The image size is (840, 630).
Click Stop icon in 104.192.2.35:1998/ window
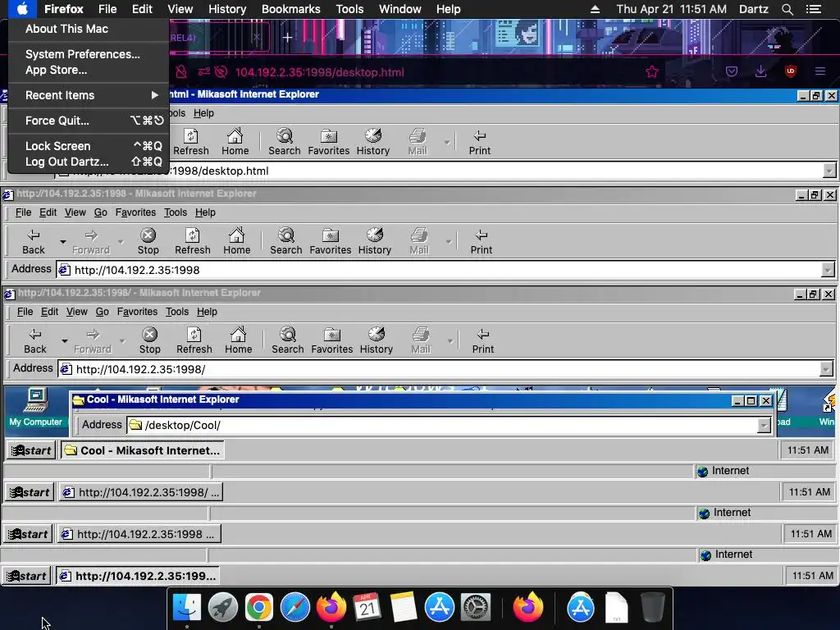tap(150, 340)
